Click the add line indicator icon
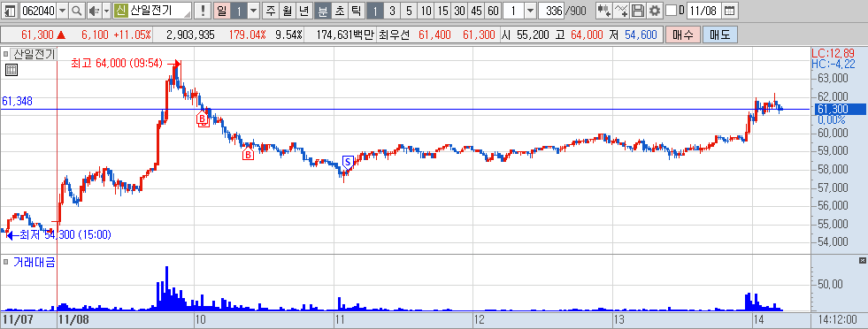This screenshot has width=868, height=329. point(622,11)
